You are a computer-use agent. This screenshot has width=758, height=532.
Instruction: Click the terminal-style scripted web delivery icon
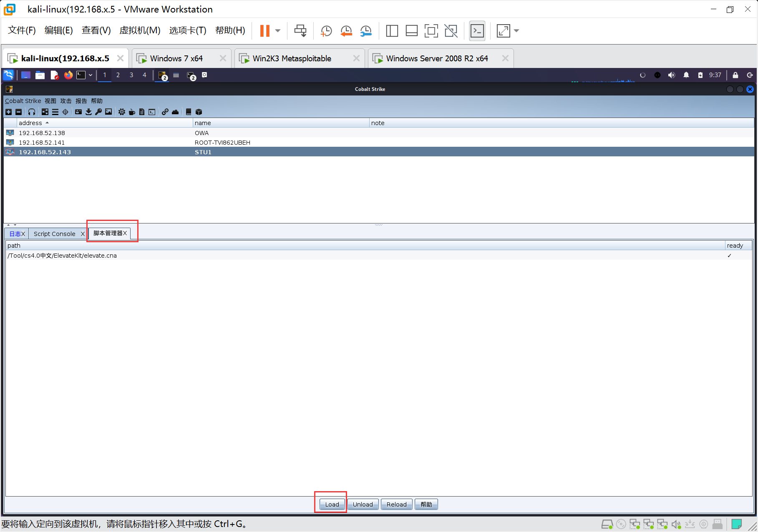pyautogui.click(x=152, y=112)
